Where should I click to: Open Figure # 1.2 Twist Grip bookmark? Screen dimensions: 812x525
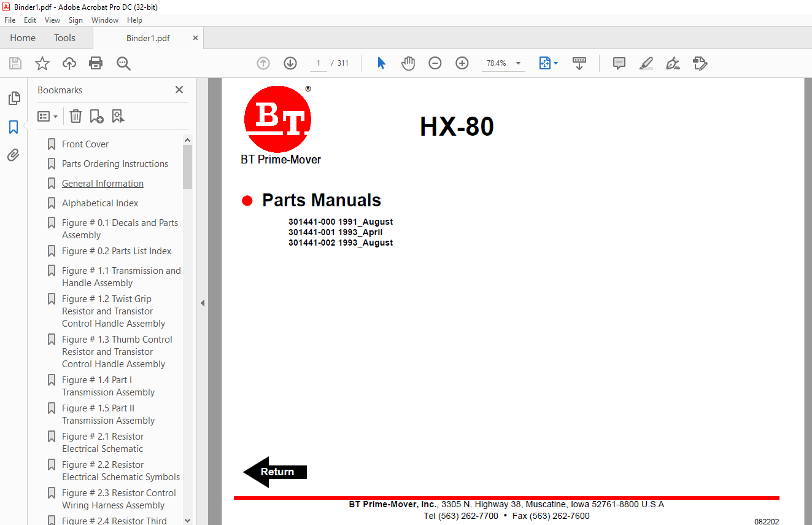pyautogui.click(x=114, y=311)
